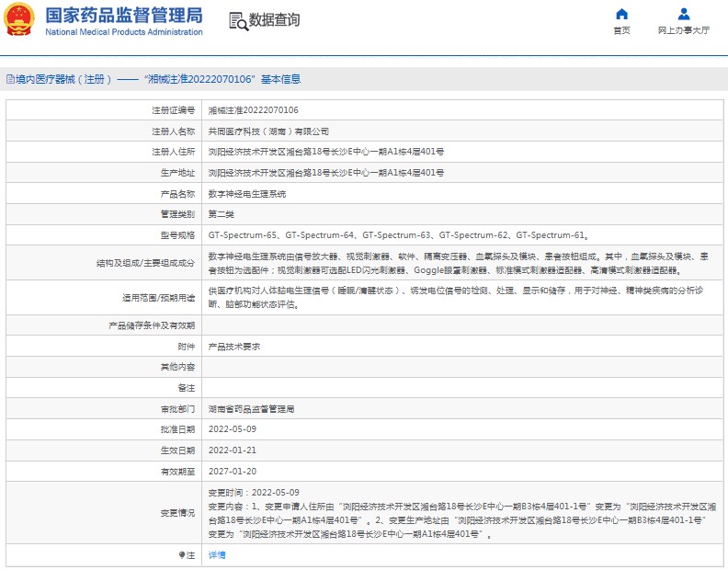Click the 批准日期 row label
The width and height of the screenshot is (728, 570).
(177, 429)
